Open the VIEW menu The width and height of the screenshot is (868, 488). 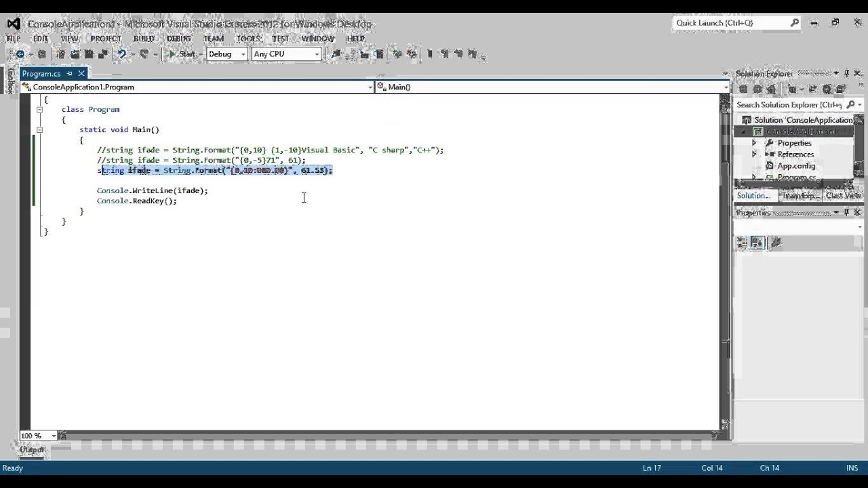[x=69, y=39]
